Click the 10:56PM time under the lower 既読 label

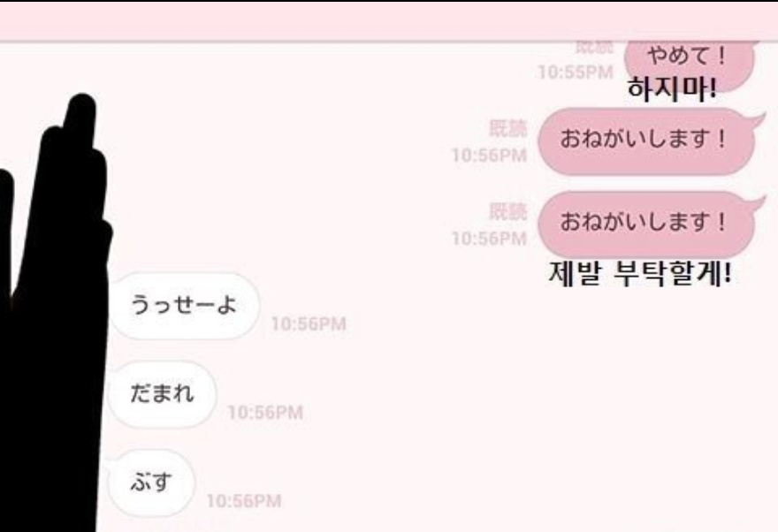[x=489, y=239]
